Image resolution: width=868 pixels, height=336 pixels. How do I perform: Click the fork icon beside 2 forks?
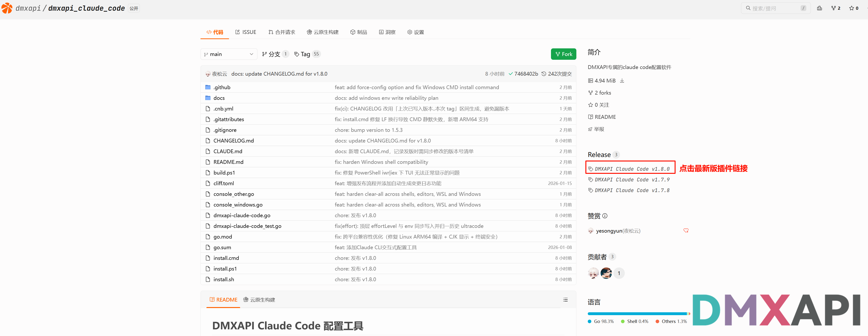[x=590, y=93]
